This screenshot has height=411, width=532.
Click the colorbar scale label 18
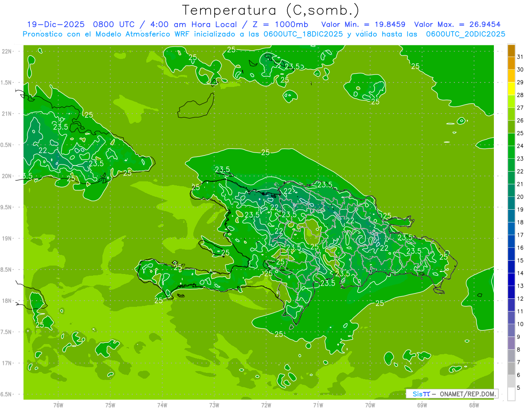520,222
